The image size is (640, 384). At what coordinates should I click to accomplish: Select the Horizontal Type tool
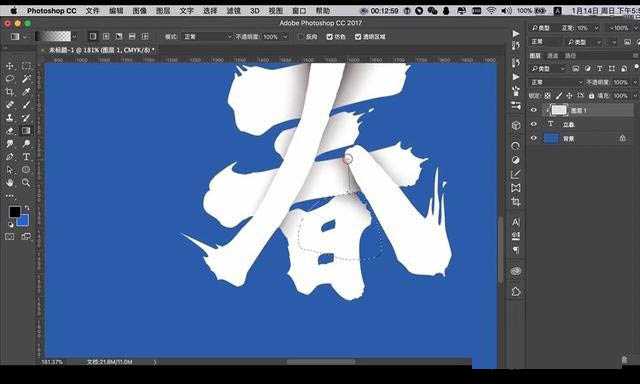tap(26, 157)
